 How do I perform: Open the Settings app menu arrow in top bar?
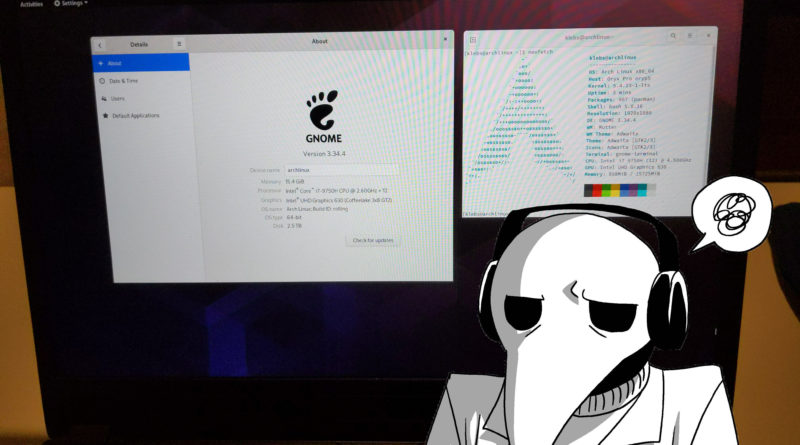[86, 3]
